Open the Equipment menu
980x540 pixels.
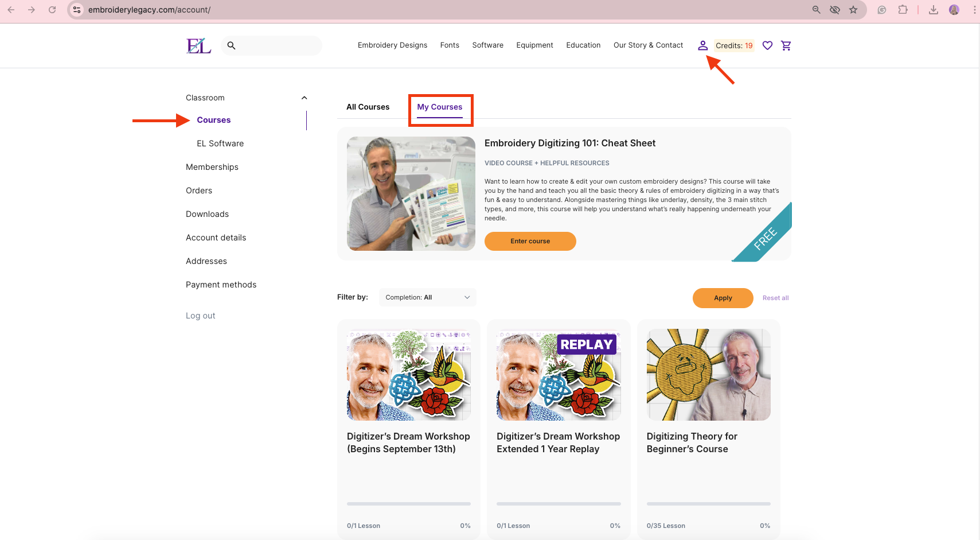tap(534, 45)
